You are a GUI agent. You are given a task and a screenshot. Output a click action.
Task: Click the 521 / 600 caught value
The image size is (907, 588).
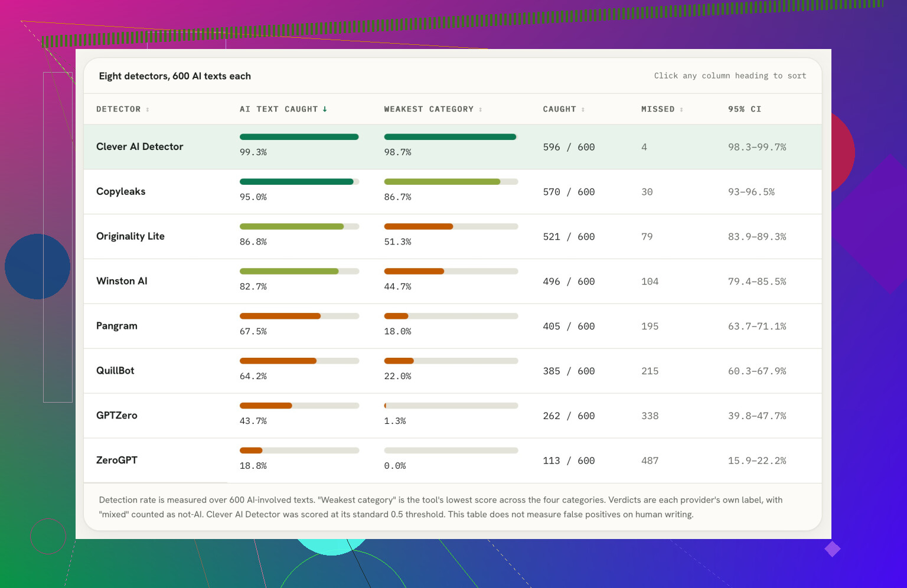[569, 237]
